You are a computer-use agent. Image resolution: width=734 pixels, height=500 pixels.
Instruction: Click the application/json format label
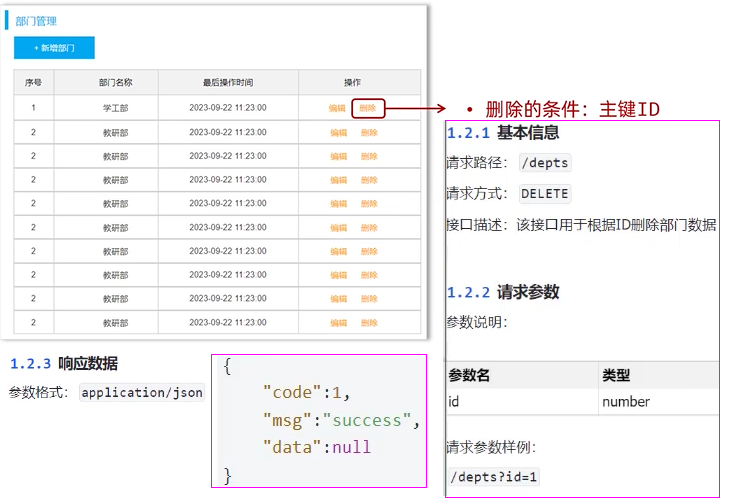(141, 393)
